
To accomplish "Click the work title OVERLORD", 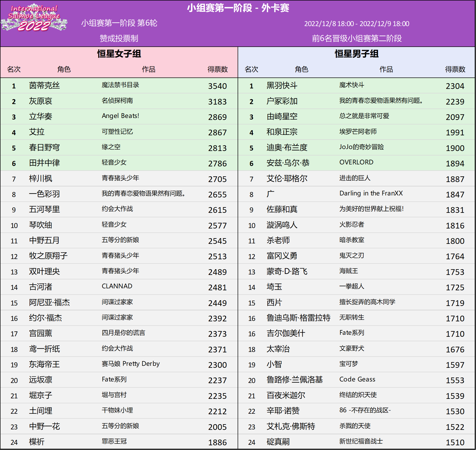I will [x=356, y=162].
